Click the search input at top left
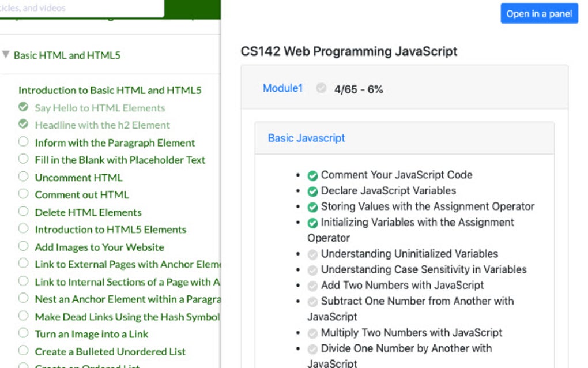The width and height of the screenshot is (588, 368). pos(81,8)
